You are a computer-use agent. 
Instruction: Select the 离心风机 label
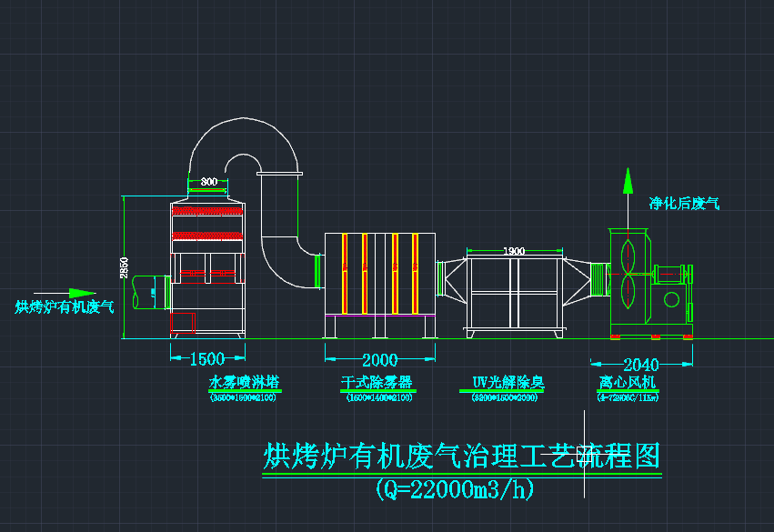click(627, 382)
